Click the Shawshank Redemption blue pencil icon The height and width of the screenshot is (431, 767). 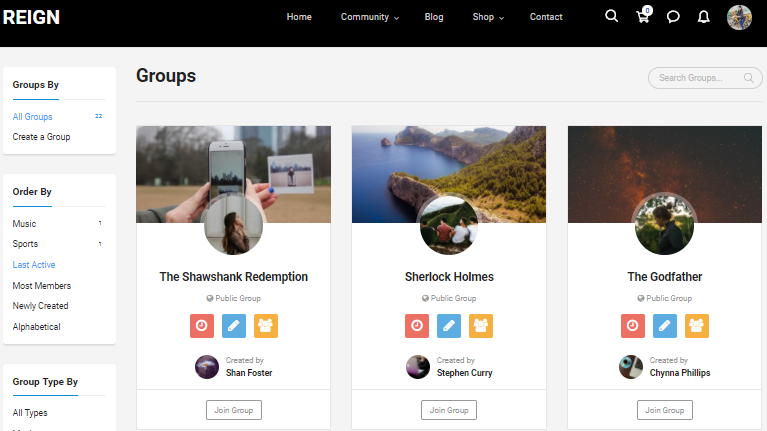point(234,326)
